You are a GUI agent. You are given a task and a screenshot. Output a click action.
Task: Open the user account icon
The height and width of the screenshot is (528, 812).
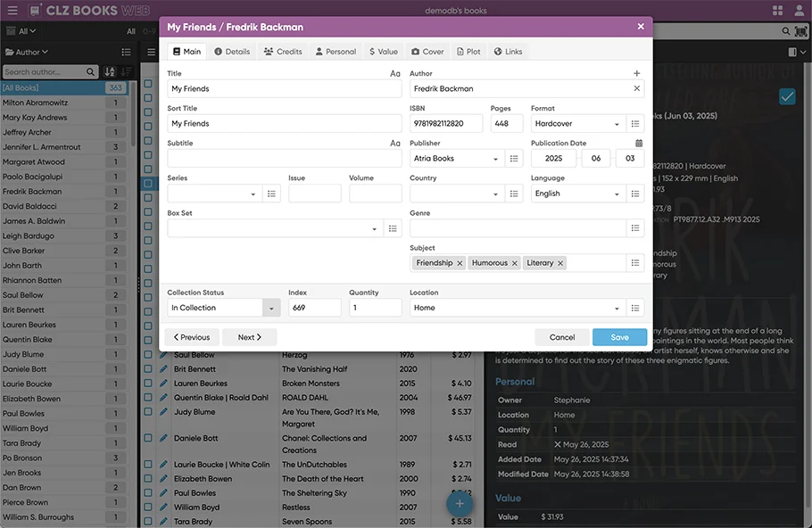click(800, 11)
